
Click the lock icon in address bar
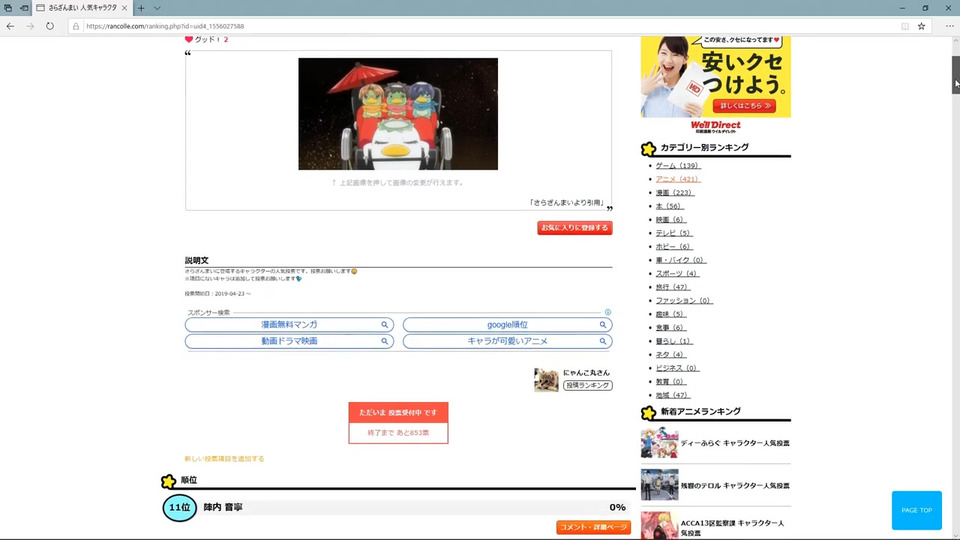(76, 26)
